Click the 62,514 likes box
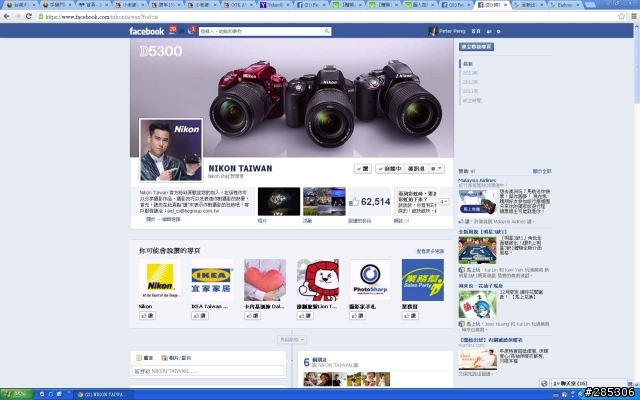Viewport: 640px width, 400px height. coord(369,201)
